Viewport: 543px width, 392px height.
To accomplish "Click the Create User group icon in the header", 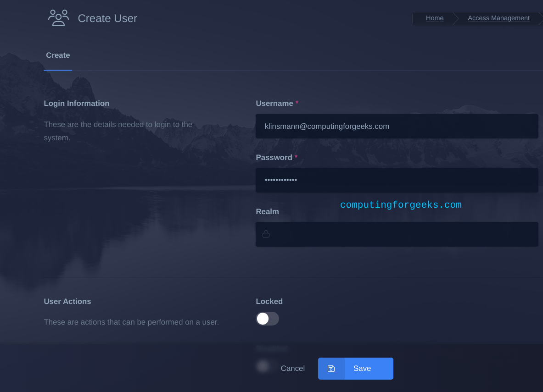I will click(x=58, y=17).
